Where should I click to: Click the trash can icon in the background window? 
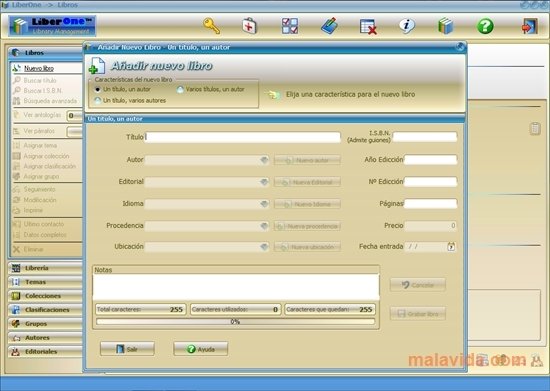click(535, 128)
